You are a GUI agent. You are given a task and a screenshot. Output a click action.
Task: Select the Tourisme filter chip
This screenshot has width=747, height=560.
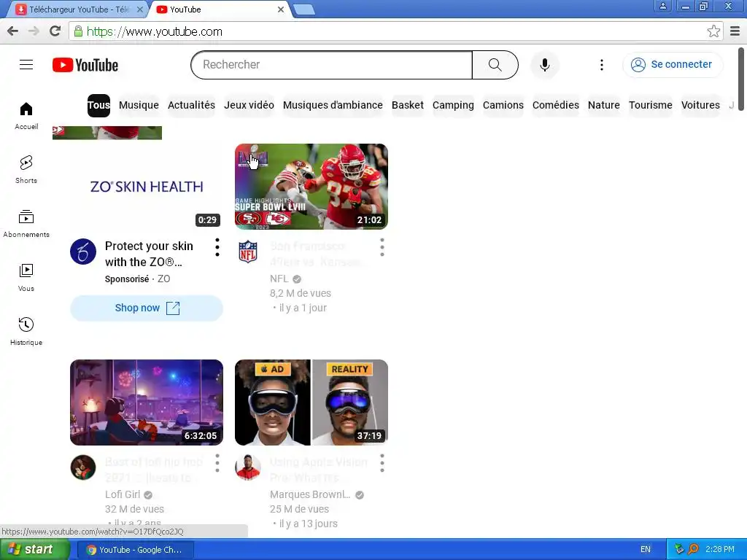click(650, 105)
